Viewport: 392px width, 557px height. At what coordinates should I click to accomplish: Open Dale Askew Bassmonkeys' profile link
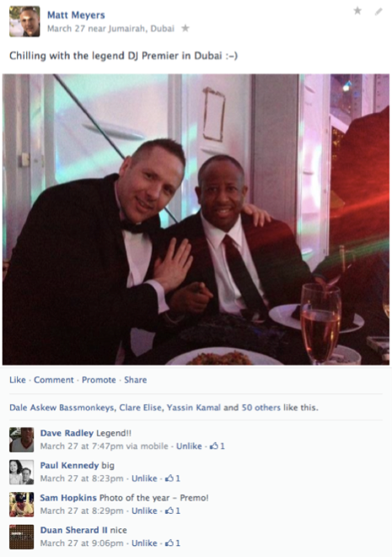point(62,408)
